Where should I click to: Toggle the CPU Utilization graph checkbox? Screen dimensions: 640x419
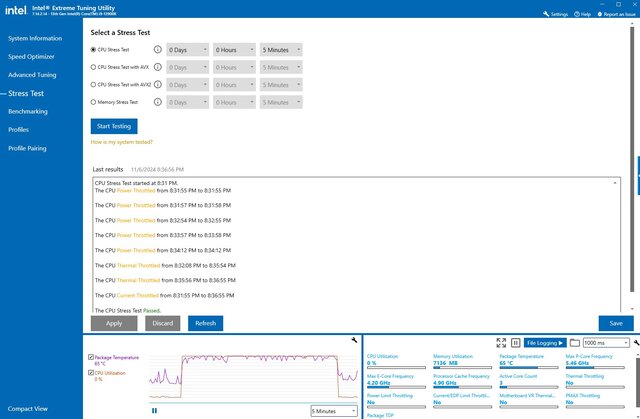[x=93, y=373]
